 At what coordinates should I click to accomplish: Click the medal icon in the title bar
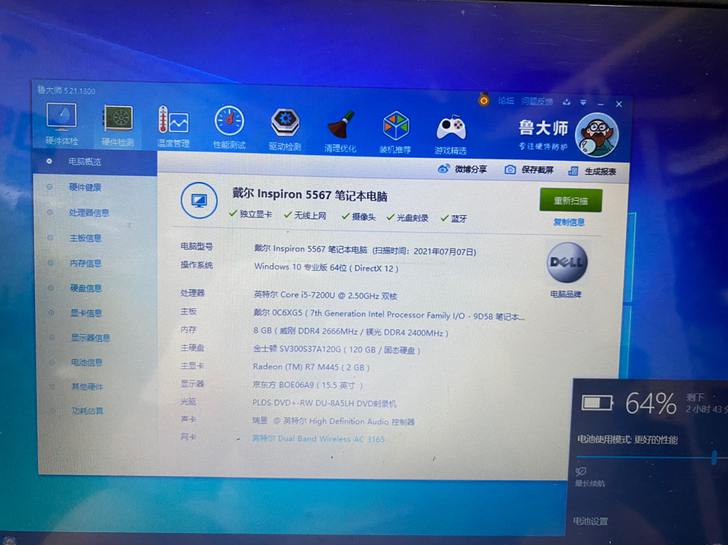click(x=484, y=99)
